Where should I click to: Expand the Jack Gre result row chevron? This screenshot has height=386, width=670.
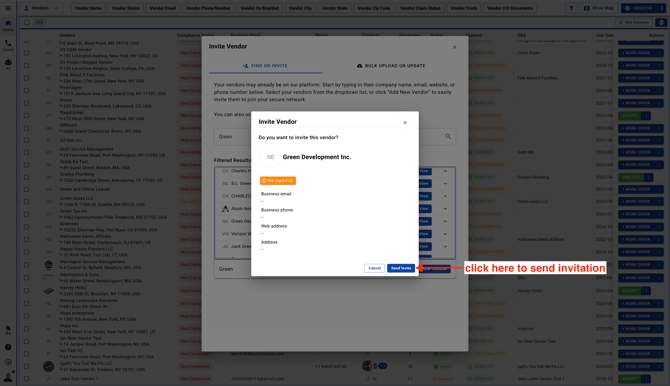[x=445, y=247]
